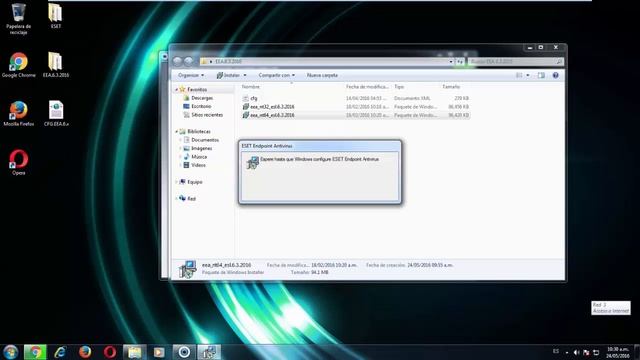Image resolution: width=640 pixels, height=360 pixels.
Task: Launch Mozilla Firefox from the desktop shortcut
Action: coord(18,113)
